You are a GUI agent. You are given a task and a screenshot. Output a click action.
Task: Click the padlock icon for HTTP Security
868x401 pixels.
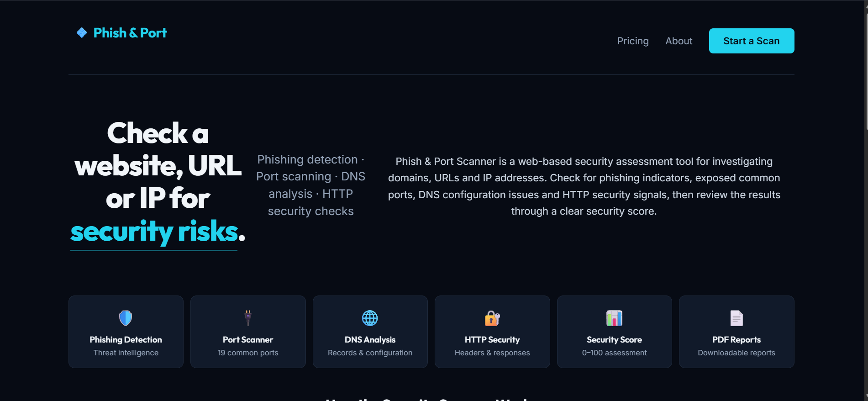pos(492,318)
